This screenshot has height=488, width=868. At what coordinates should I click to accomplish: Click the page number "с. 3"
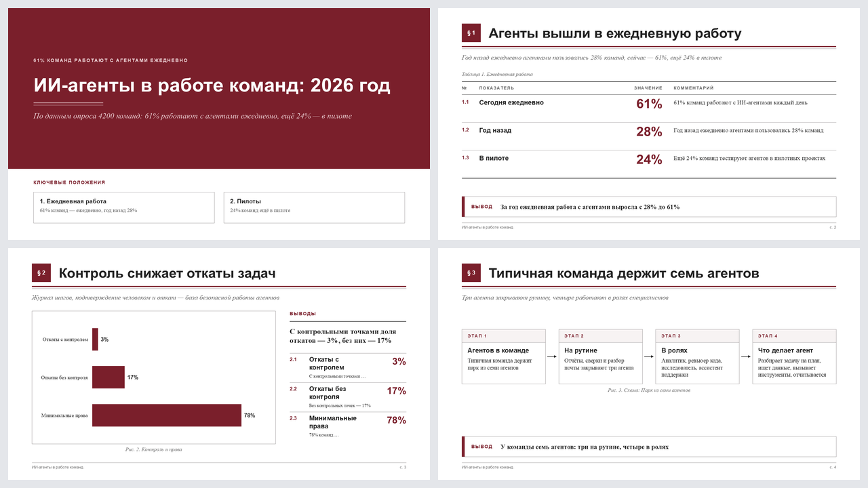[403, 467]
